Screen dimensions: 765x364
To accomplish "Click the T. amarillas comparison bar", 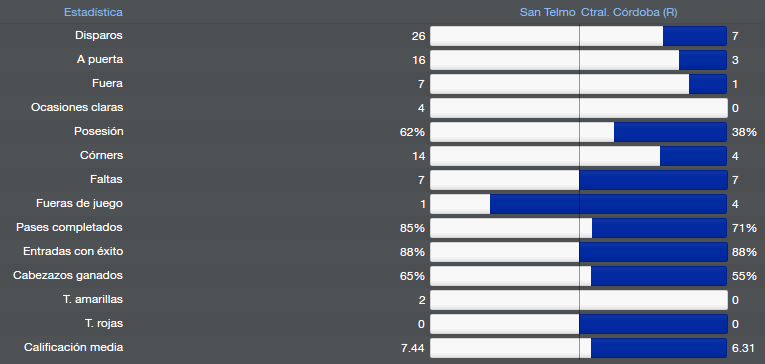I will [x=579, y=300].
